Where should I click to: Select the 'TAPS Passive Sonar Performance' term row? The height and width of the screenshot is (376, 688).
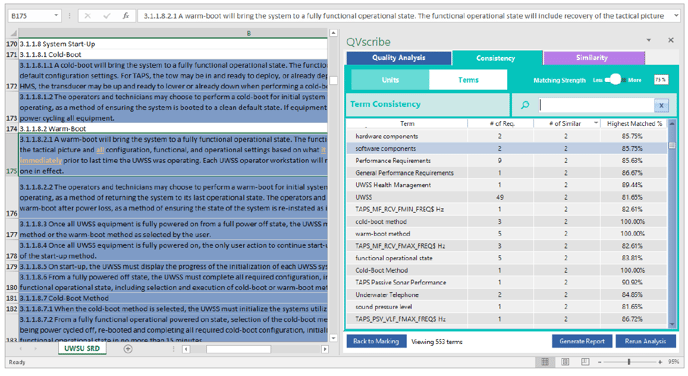[507, 283]
